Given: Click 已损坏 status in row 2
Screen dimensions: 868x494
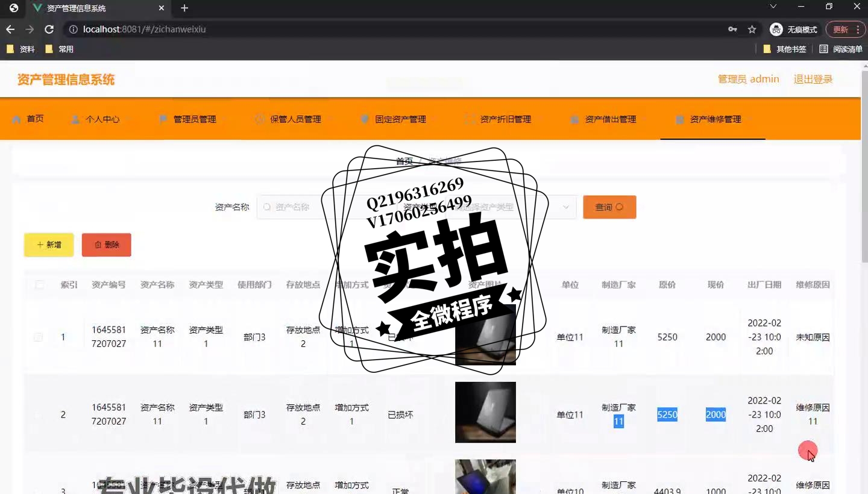Looking at the screenshot, I should click(400, 414).
